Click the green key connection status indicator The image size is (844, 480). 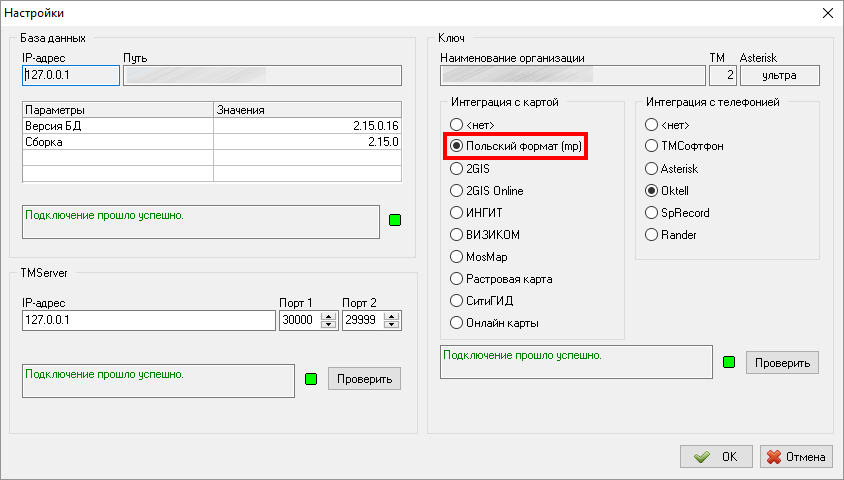point(729,362)
